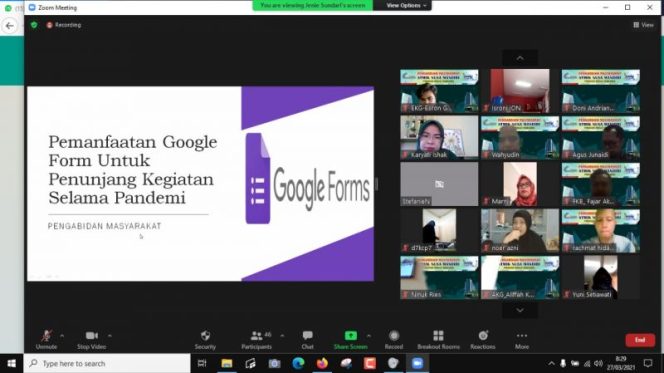This screenshot has width=664, height=373.
Task: Open the Windows Start menu
Action: pos(11,363)
